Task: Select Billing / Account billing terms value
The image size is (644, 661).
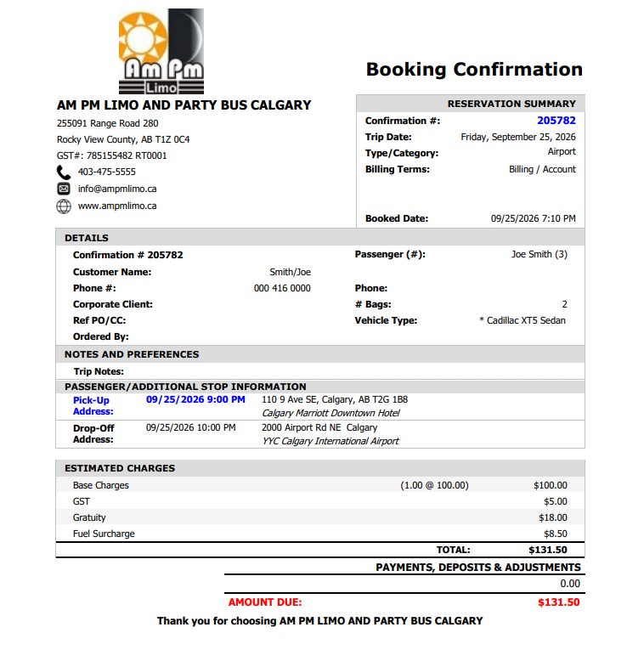Action: click(542, 169)
